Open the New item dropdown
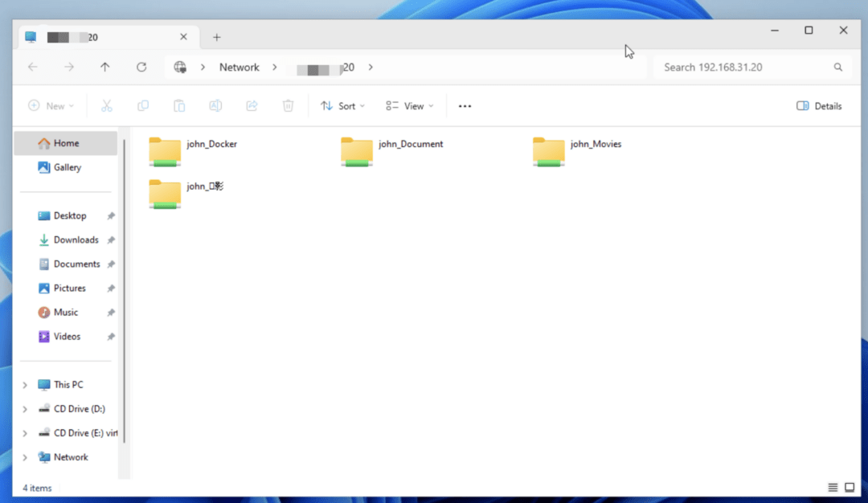This screenshot has height=503, width=868. click(x=51, y=106)
